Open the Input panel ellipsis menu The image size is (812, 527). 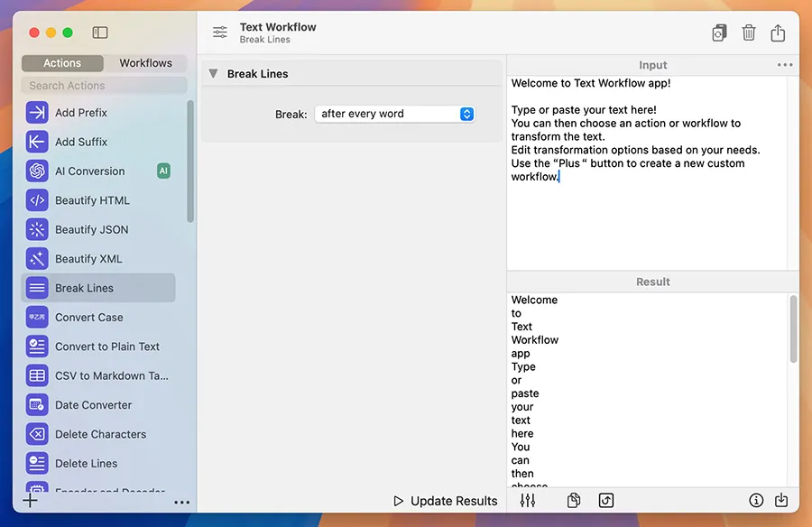click(785, 65)
